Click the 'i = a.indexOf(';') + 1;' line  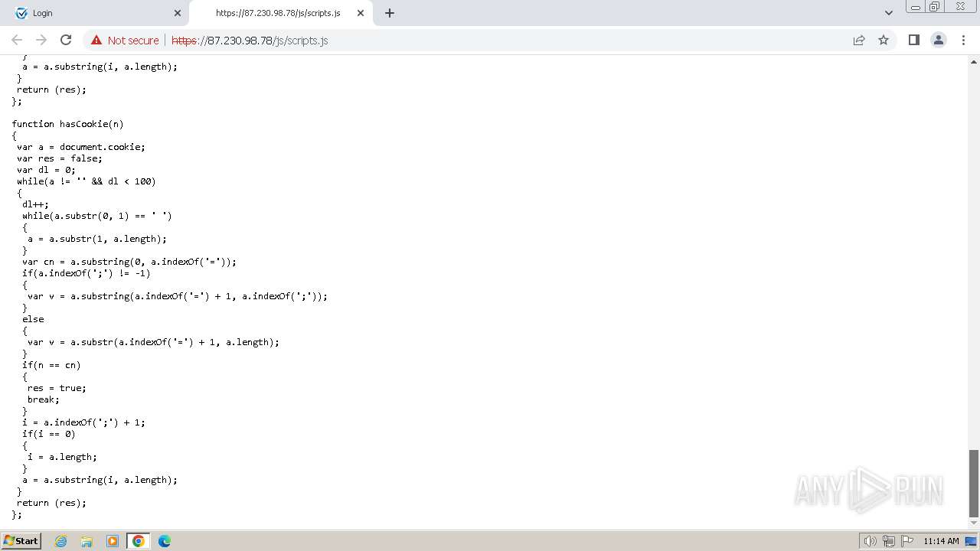point(83,422)
